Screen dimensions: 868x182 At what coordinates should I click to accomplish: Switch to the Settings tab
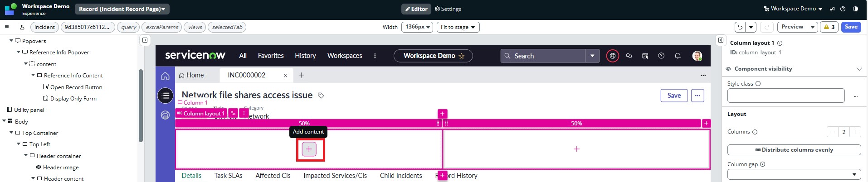pos(448,9)
